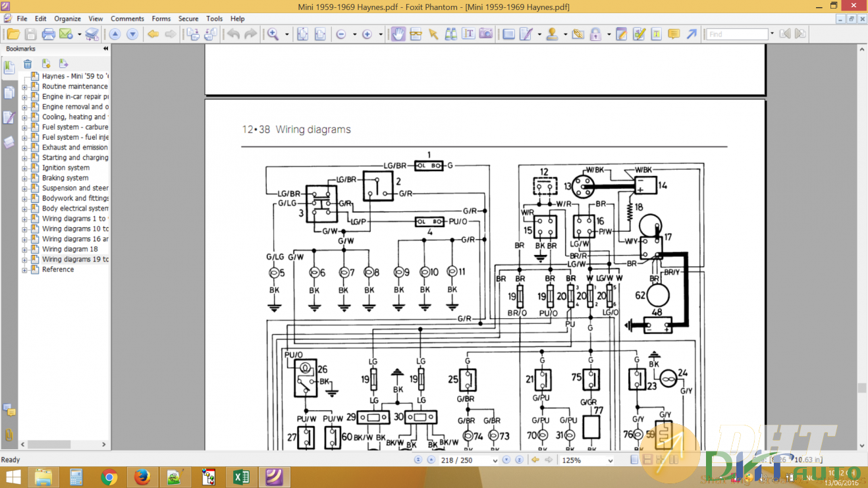The image size is (868, 488).
Task: Open Firefox from the taskbar
Action: (x=142, y=477)
